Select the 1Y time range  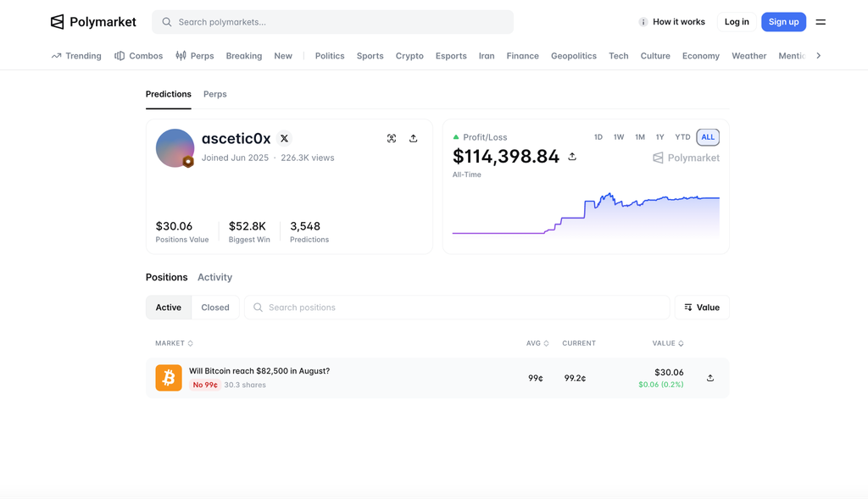click(x=659, y=137)
